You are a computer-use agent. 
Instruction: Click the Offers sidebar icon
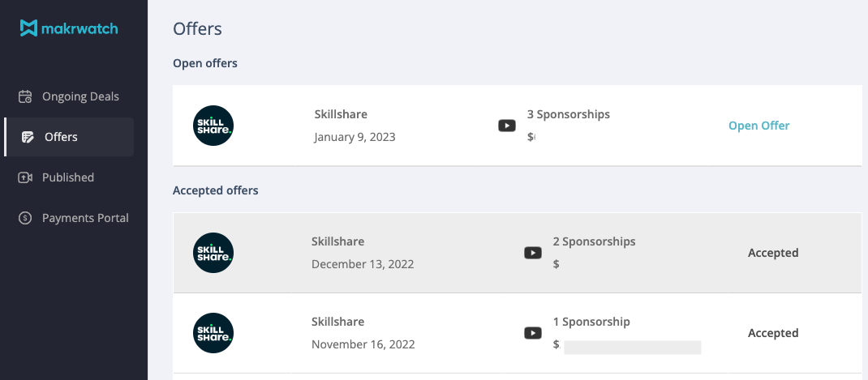click(x=28, y=137)
